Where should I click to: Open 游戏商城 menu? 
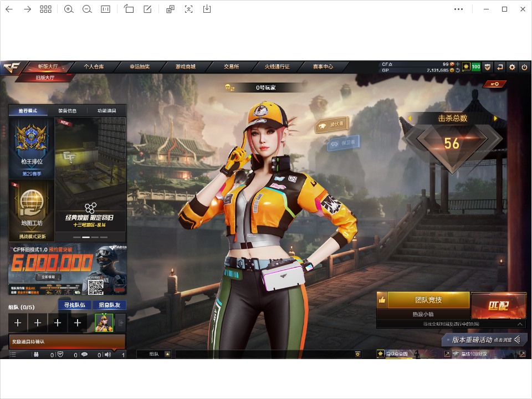tap(186, 66)
